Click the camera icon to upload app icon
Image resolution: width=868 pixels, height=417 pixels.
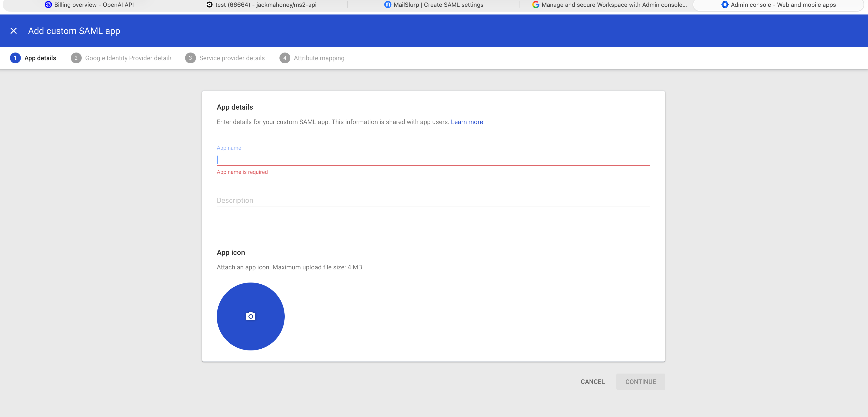point(250,316)
